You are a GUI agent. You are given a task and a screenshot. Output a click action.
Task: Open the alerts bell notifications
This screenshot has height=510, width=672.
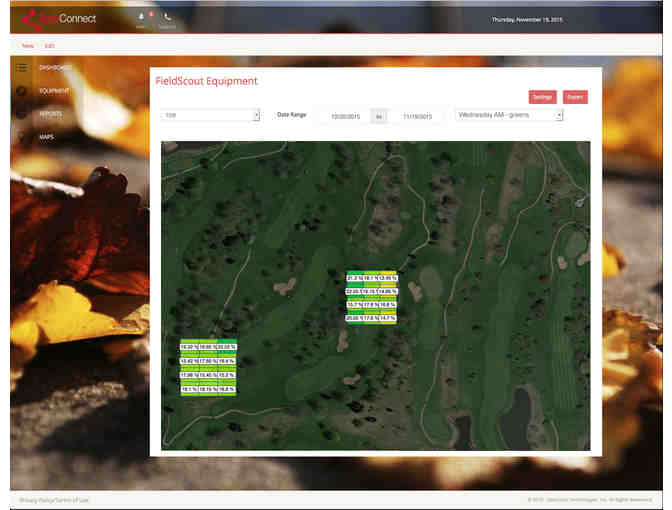pyautogui.click(x=141, y=17)
